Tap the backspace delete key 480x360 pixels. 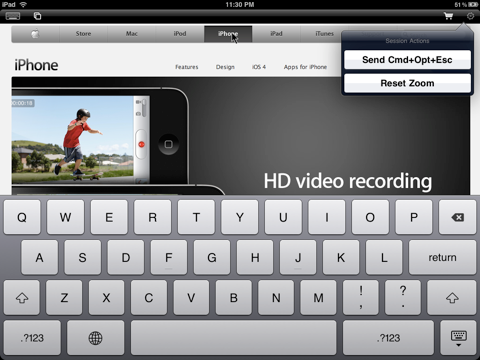point(457,217)
